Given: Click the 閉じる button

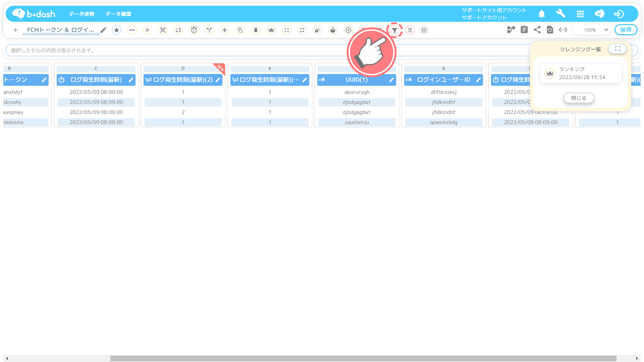Looking at the screenshot, I should coord(579,98).
